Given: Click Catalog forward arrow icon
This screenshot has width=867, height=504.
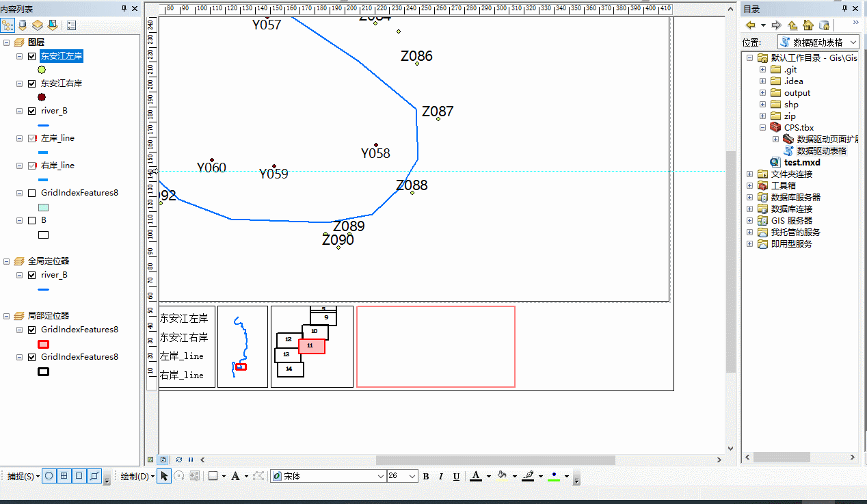Looking at the screenshot, I should tap(776, 25).
